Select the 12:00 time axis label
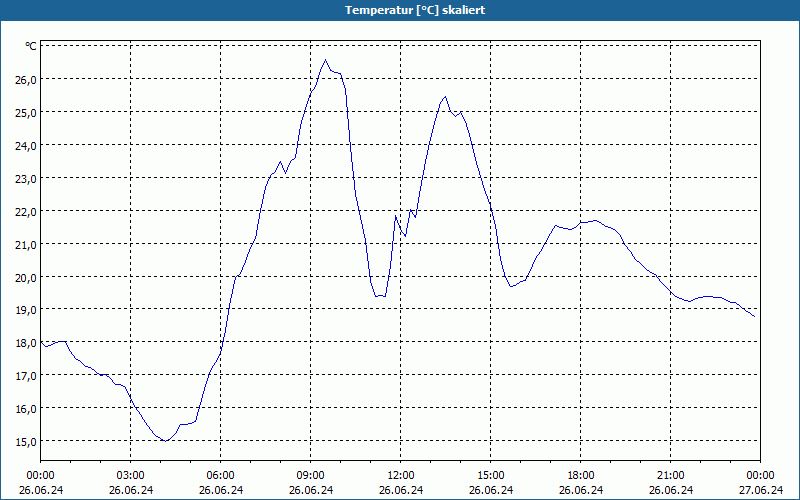Screen dimensions: 800x500 tap(401, 476)
